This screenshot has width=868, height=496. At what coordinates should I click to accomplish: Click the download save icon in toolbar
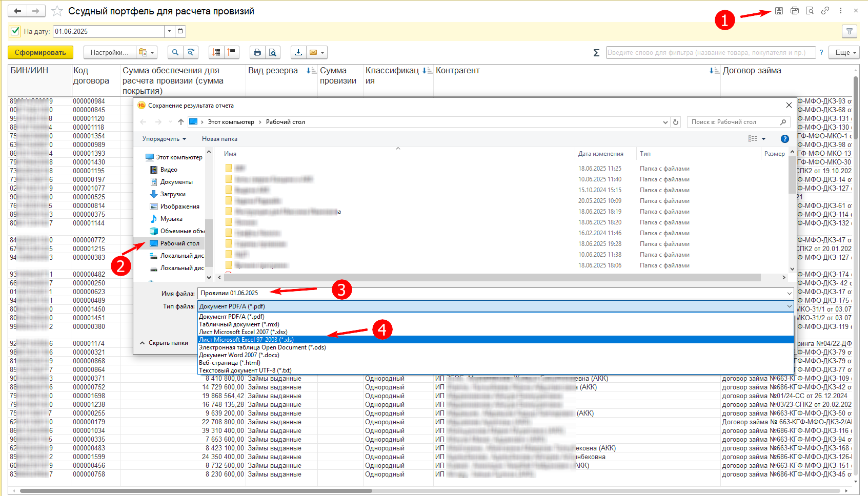point(298,52)
